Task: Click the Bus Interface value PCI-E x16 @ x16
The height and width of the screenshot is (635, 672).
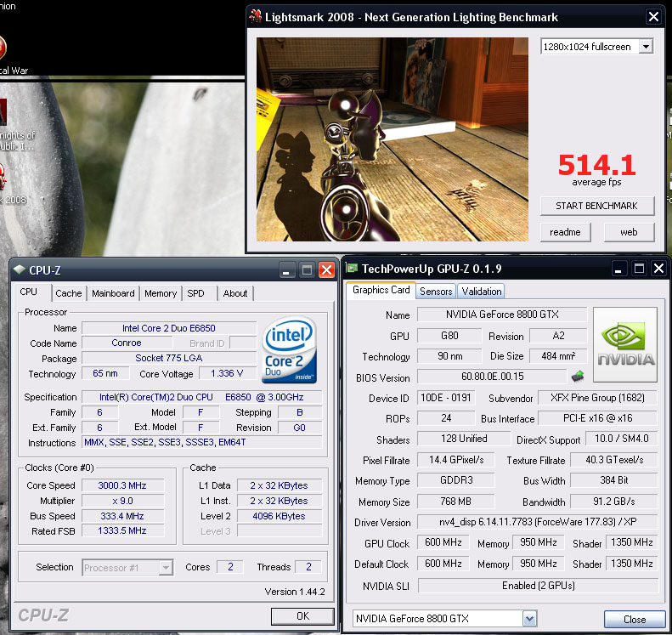Action: tap(597, 418)
